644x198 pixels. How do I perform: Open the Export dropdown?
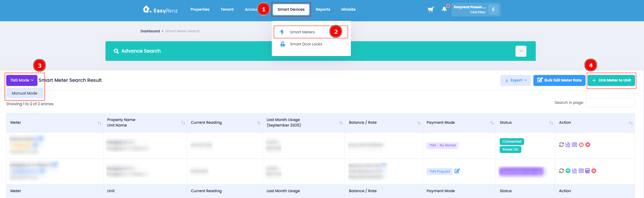coord(515,80)
